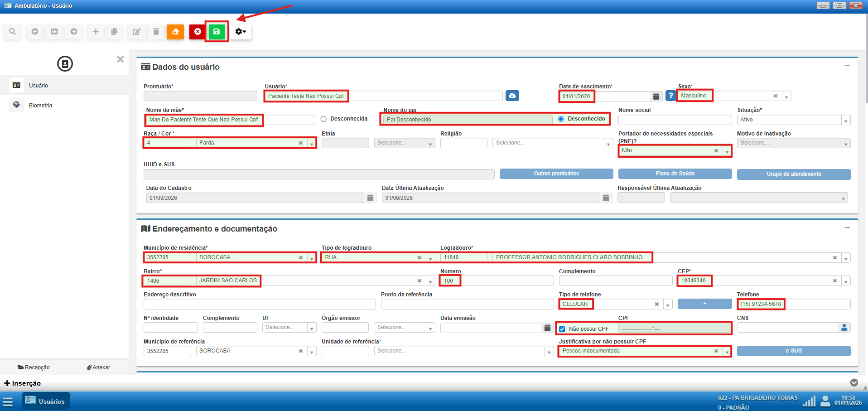Click the orange eraser clear icon
This screenshot has width=868, height=411.
coord(175,32)
